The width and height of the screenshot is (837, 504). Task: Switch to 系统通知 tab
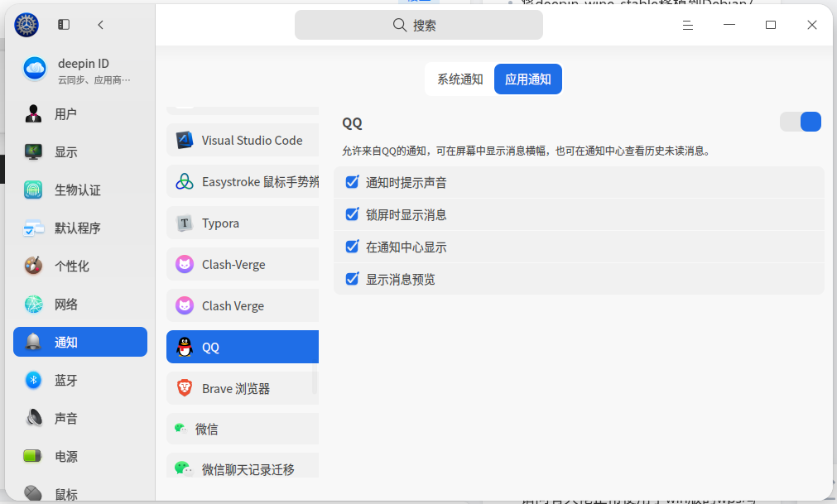coord(459,79)
